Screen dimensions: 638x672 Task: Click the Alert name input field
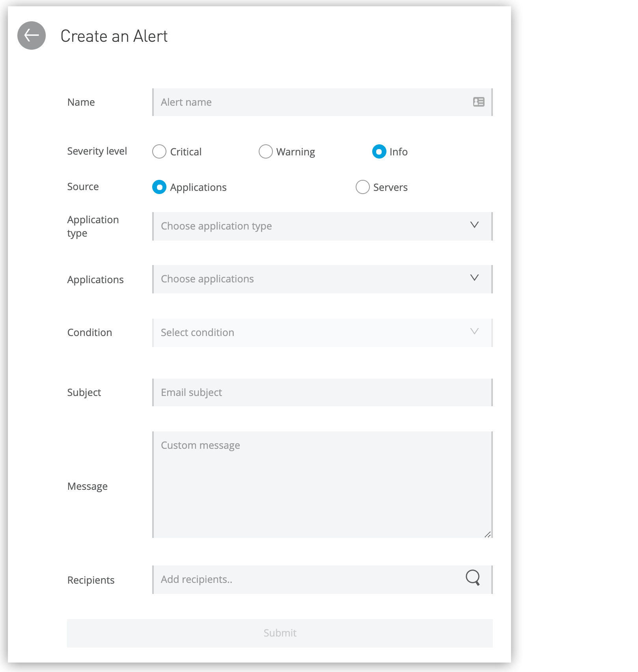[276, 102]
